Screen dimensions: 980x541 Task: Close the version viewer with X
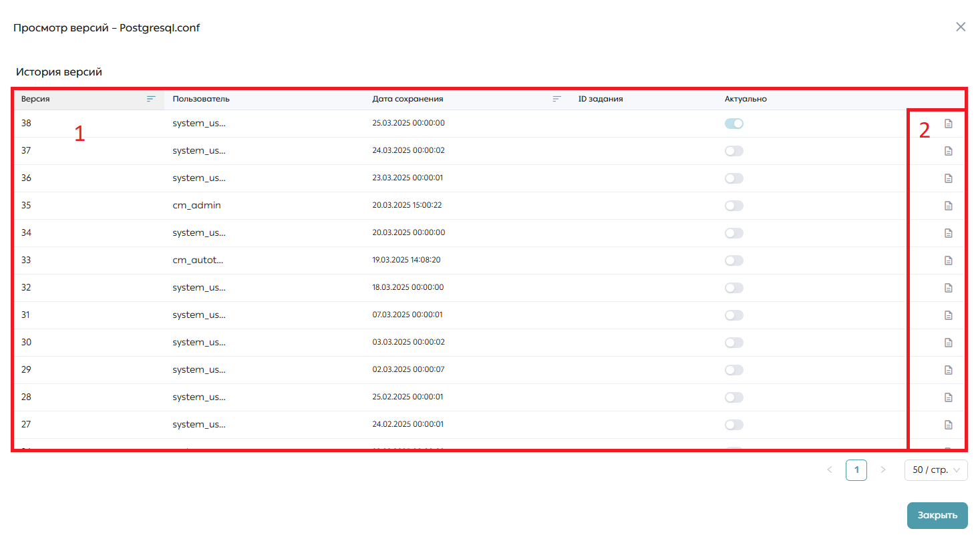(961, 27)
